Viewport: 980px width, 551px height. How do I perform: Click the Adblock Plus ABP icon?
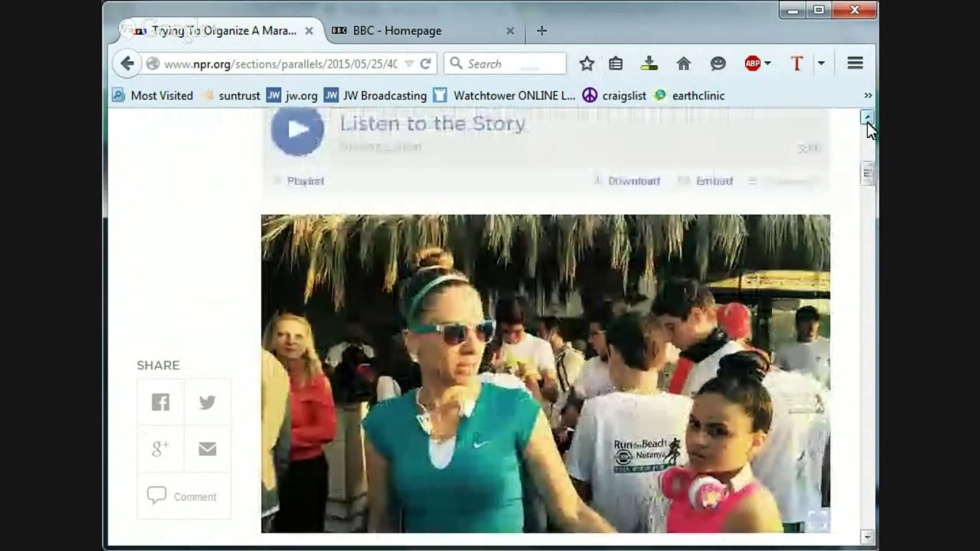752,64
